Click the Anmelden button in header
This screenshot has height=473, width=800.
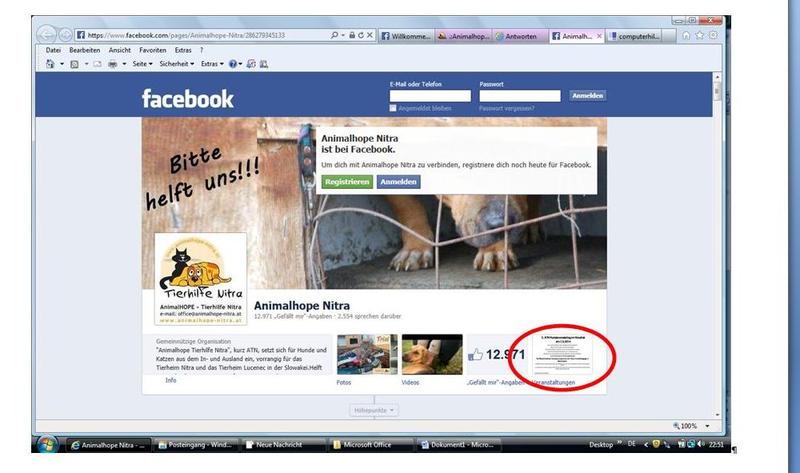(x=588, y=95)
